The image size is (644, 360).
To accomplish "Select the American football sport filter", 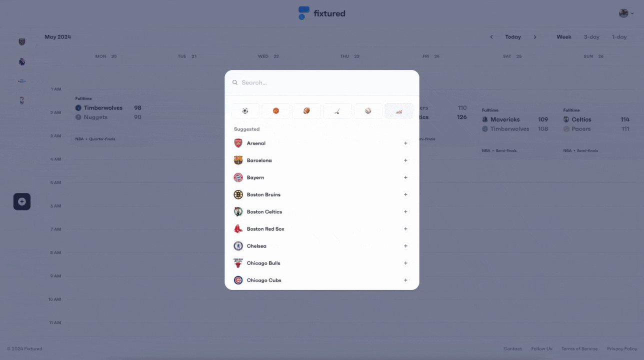I will click(x=306, y=111).
